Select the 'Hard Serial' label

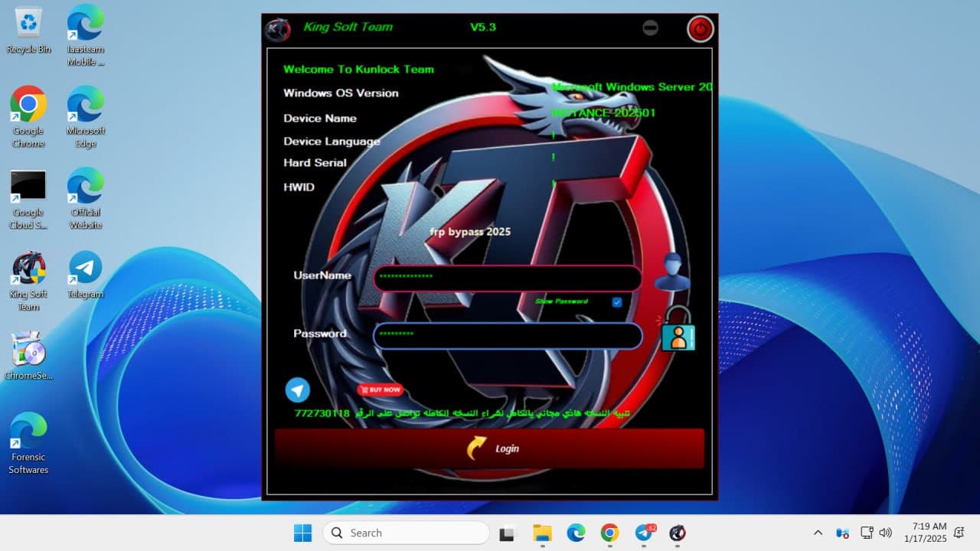point(315,162)
